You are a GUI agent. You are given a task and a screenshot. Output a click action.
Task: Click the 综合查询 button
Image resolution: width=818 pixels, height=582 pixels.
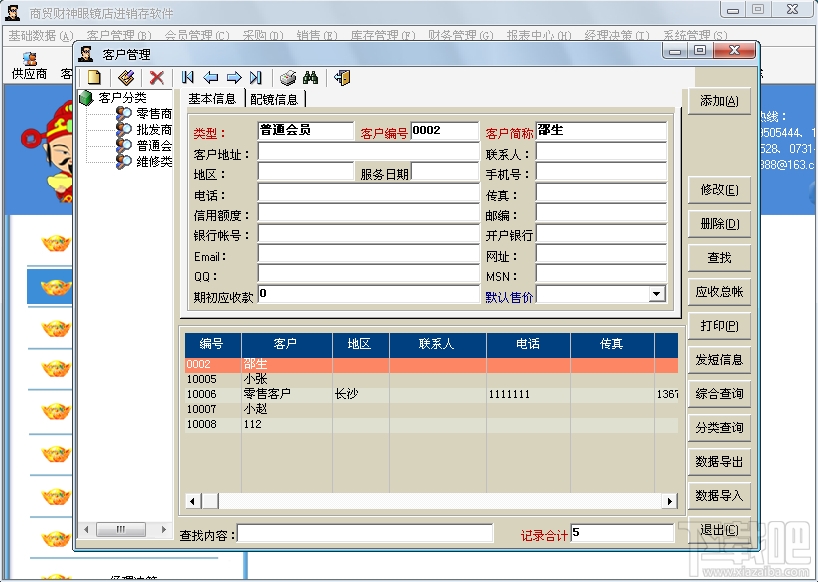click(719, 393)
